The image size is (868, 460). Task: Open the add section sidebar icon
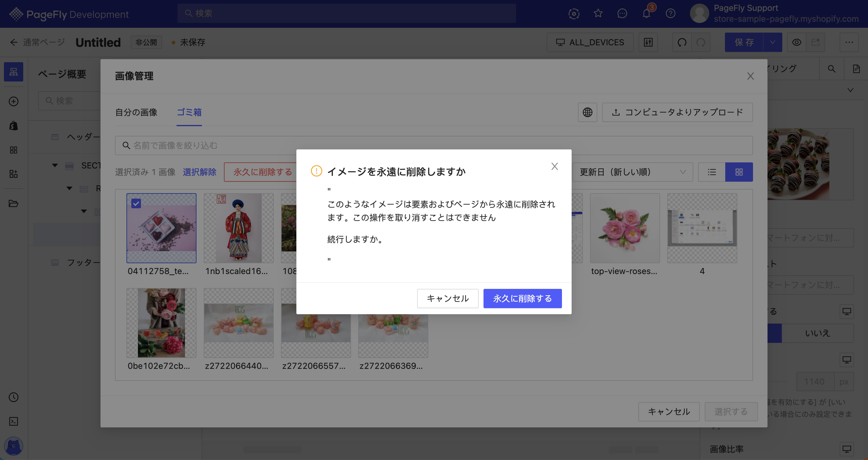point(14,174)
